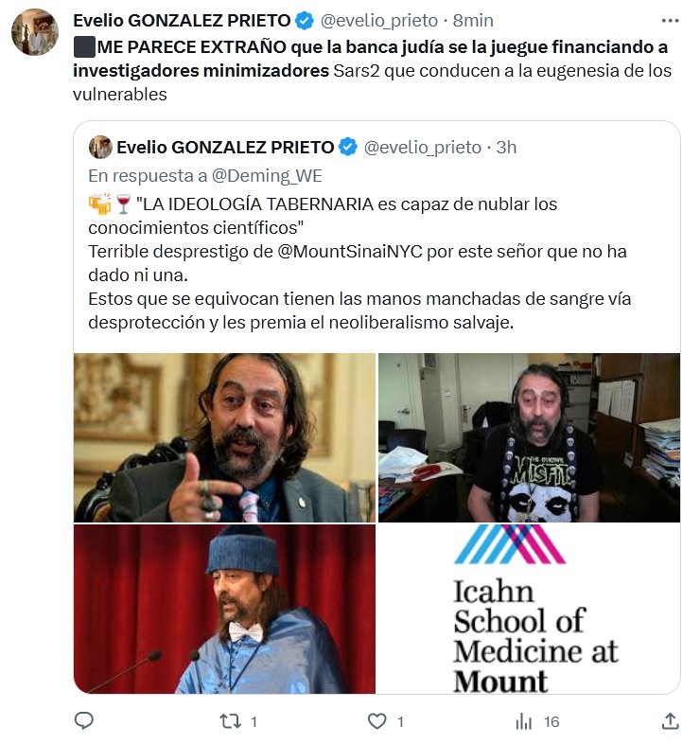The height and width of the screenshot is (744, 700).
Task: Click the blue verified badge in the header
Action: pyautogui.click(x=304, y=21)
